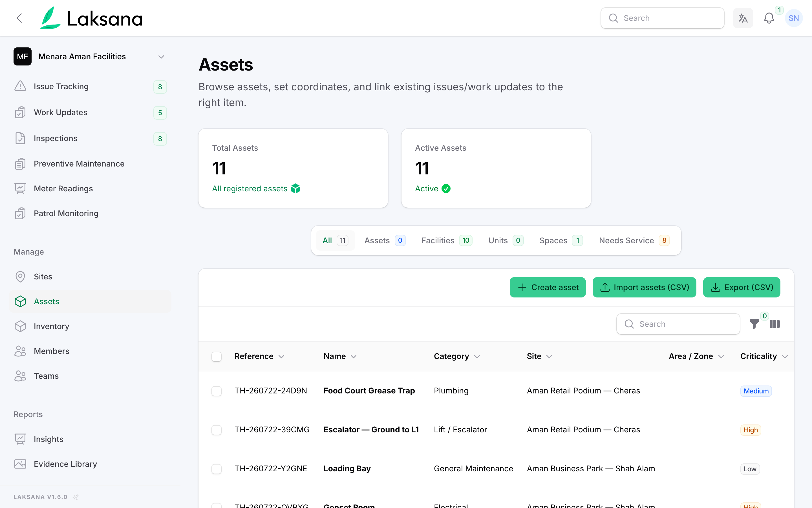Click reference TH-260722-24D9N
812x508 pixels.
pyautogui.click(x=271, y=391)
